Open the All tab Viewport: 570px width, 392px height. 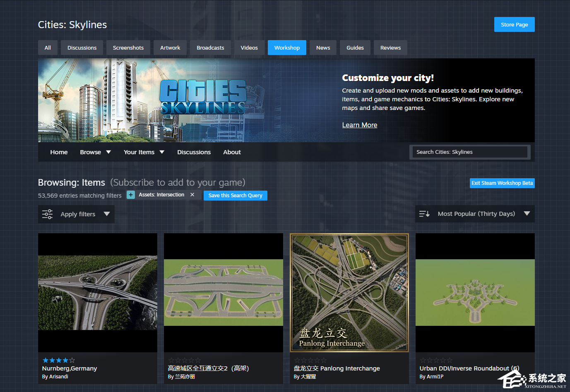coord(48,48)
